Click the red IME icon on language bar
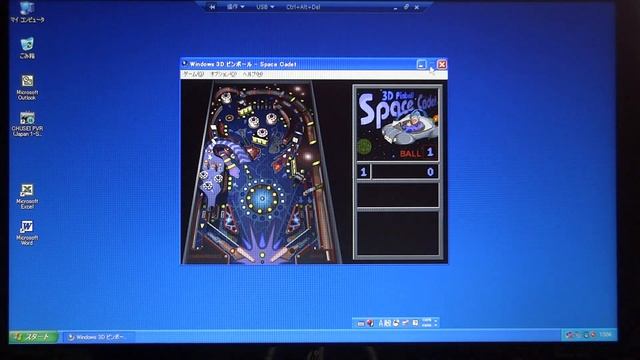Screen dimensions: 640x360 click(x=370, y=323)
